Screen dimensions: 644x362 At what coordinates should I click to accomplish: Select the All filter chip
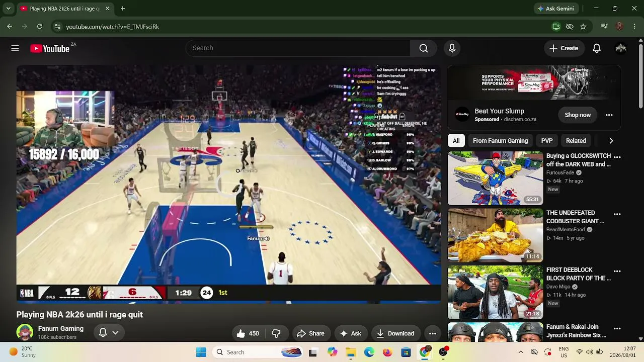coord(456,141)
